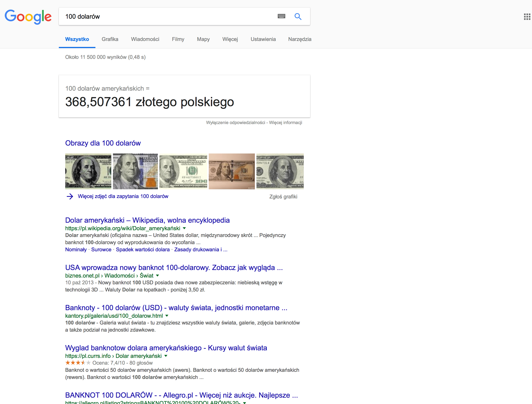This screenshot has height=404, width=532.
Task: Click Zgłoś grafiki link
Action: coord(283,197)
